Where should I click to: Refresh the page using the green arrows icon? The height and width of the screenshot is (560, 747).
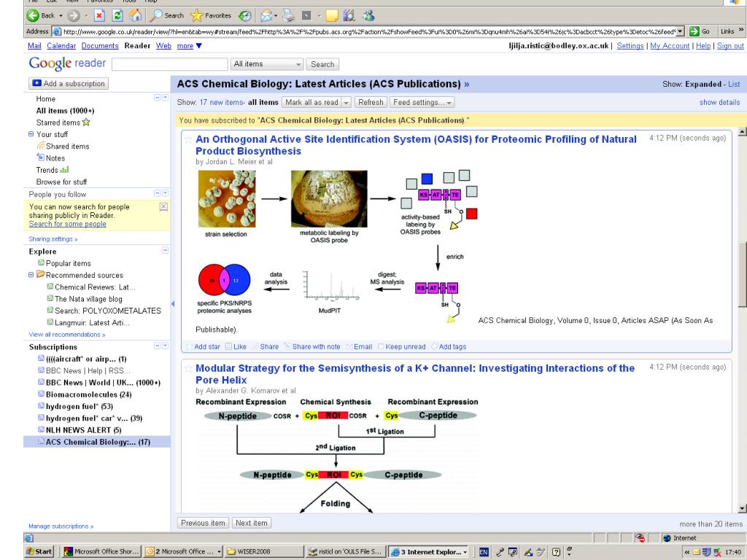[117, 16]
